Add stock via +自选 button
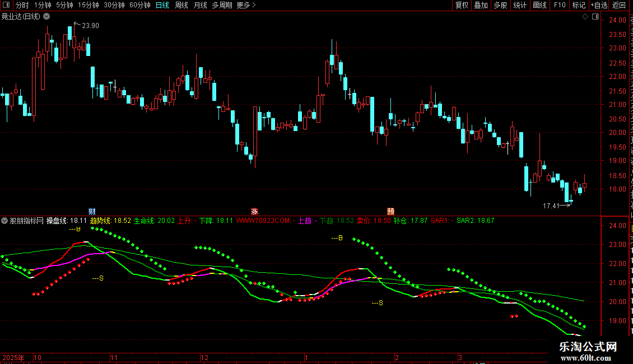 pos(599,5)
